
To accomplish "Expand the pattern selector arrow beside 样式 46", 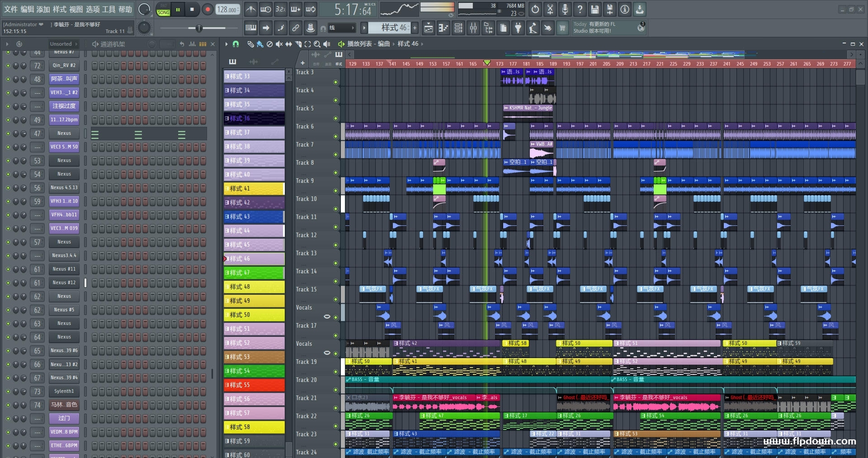I will tap(364, 28).
